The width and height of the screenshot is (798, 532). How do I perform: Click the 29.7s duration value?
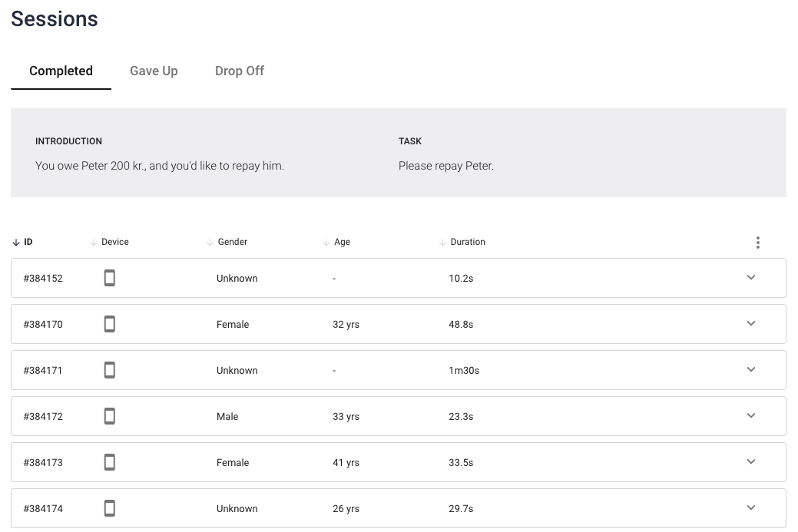pos(461,508)
